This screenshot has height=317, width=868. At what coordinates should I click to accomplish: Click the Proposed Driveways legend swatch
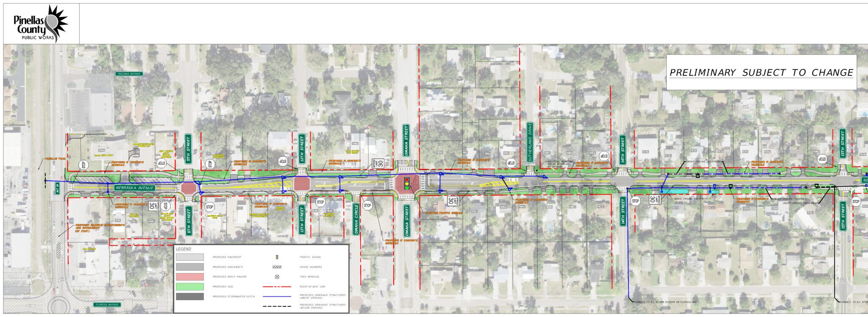190,267
